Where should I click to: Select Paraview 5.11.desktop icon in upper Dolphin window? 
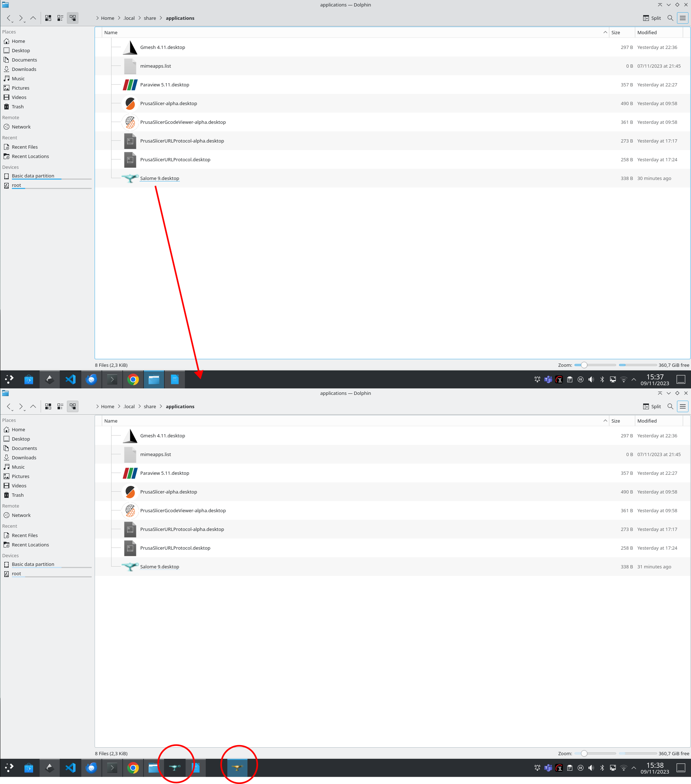pos(130,85)
